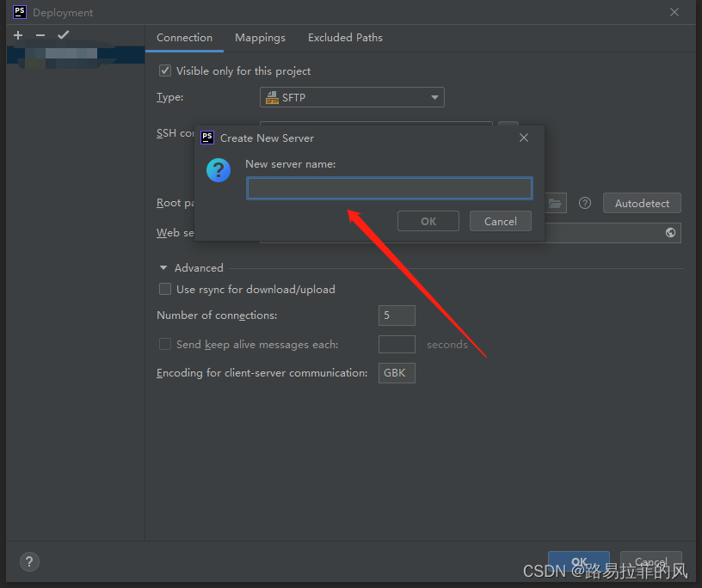Click the Autodetect button
Image resolution: width=702 pixels, height=588 pixels.
point(642,203)
